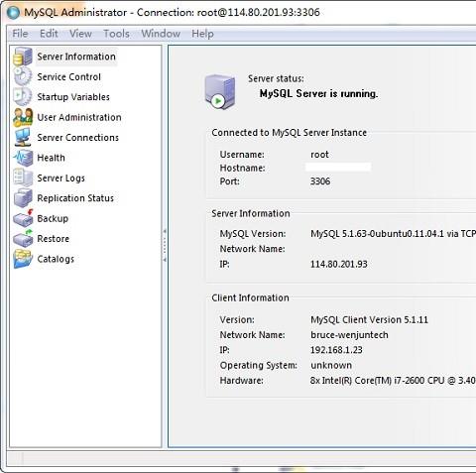Click the Health pulse icon
Screen dimensions: 476x473
tap(23, 158)
